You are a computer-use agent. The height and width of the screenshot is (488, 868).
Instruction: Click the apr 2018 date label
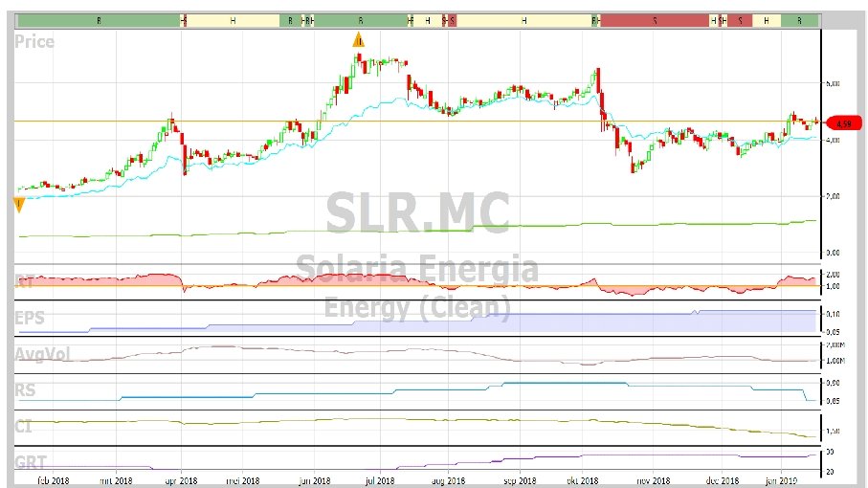[181, 480]
